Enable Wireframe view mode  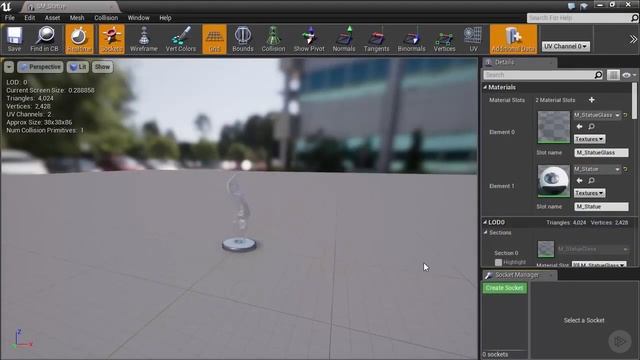coord(144,39)
